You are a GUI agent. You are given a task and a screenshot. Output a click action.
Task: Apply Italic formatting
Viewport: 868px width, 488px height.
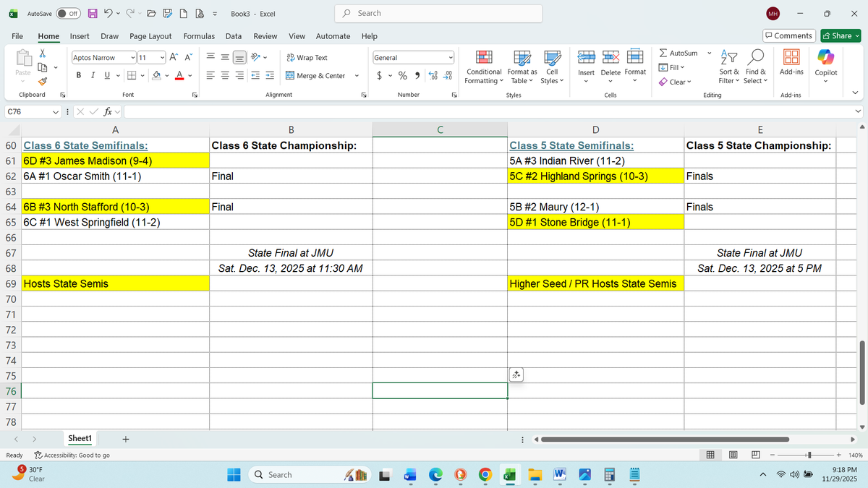pyautogui.click(x=93, y=75)
